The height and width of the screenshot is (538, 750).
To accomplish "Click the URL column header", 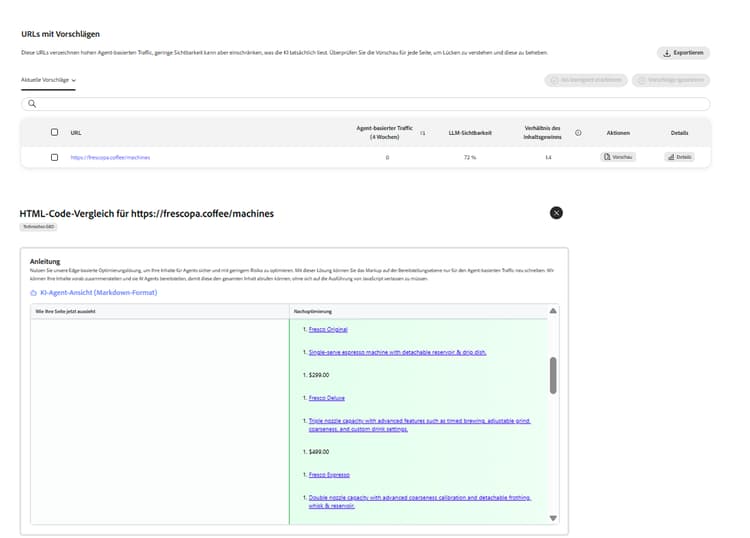I will pos(76,133).
